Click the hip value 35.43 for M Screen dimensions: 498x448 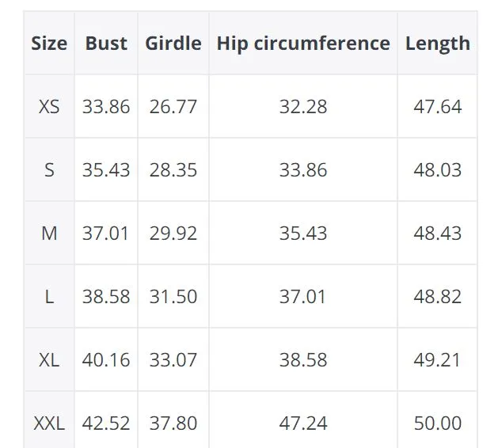pos(303,233)
